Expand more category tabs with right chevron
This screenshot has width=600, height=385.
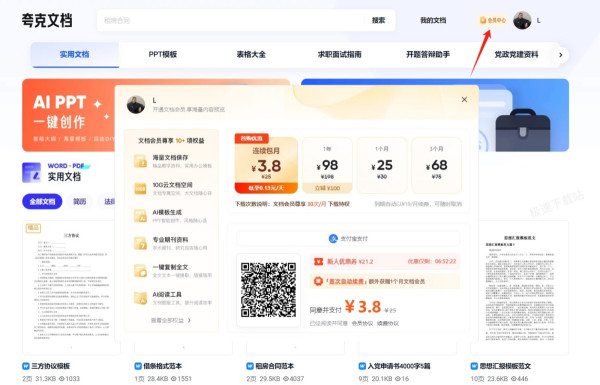(x=561, y=55)
